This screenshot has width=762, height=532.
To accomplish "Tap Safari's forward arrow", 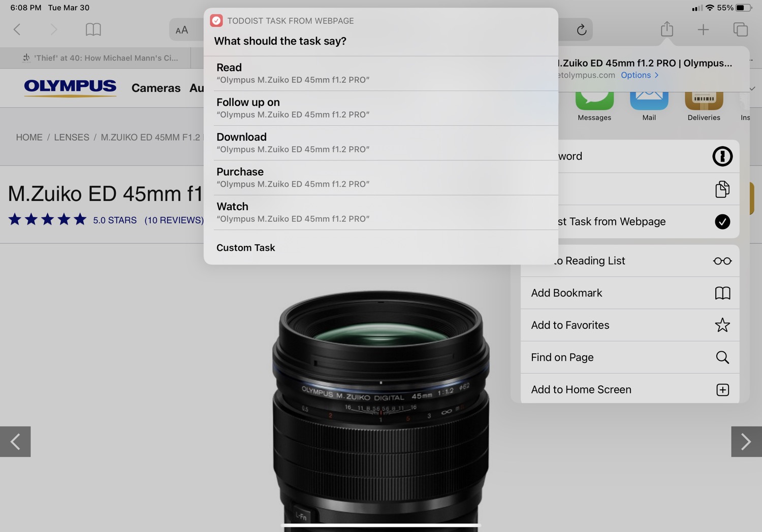I will [53, 29].
